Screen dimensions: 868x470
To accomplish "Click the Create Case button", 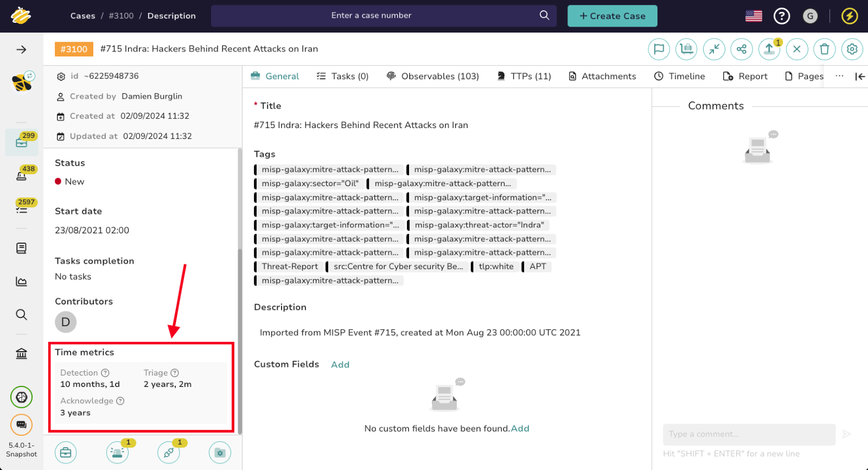I will point(612,16).
